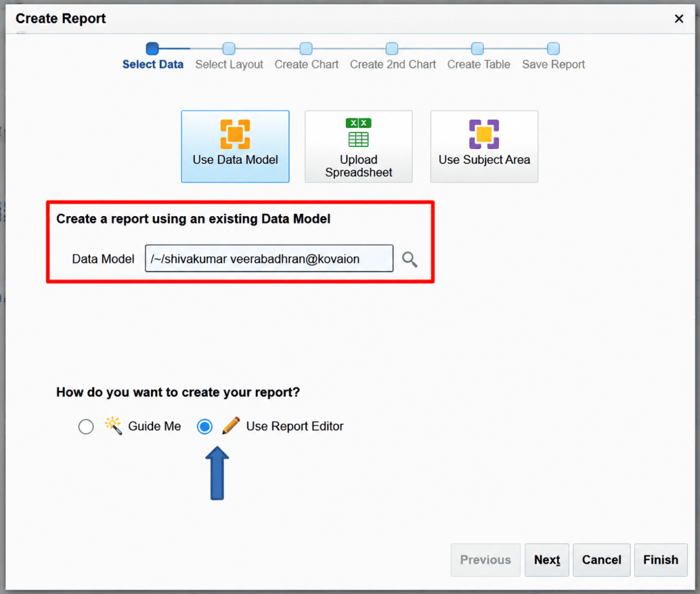Jump to the Create Table step
Screen dimensions: 700x594
coord(479,64)
